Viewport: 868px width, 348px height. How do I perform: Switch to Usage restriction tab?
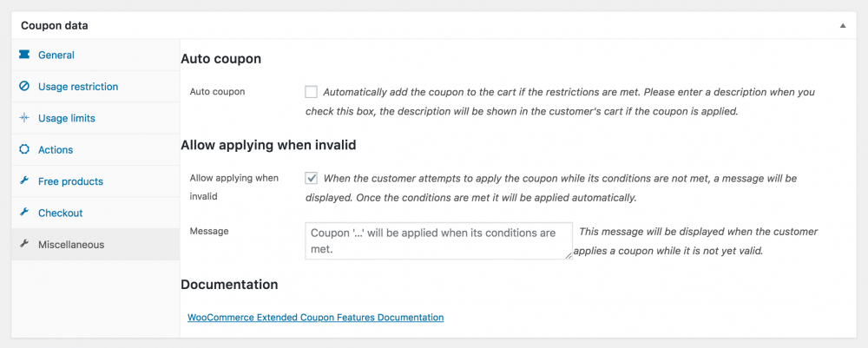pyautogui.click(x=78, y=87)
